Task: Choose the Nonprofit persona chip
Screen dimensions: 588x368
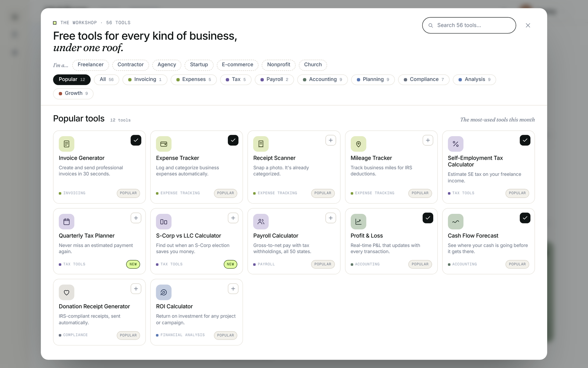Action: [x=279, y=65]
